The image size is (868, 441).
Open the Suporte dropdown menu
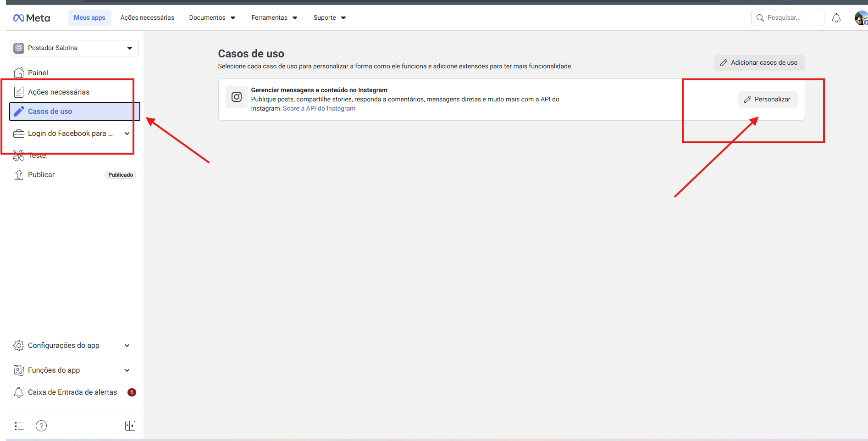(330, 18)
